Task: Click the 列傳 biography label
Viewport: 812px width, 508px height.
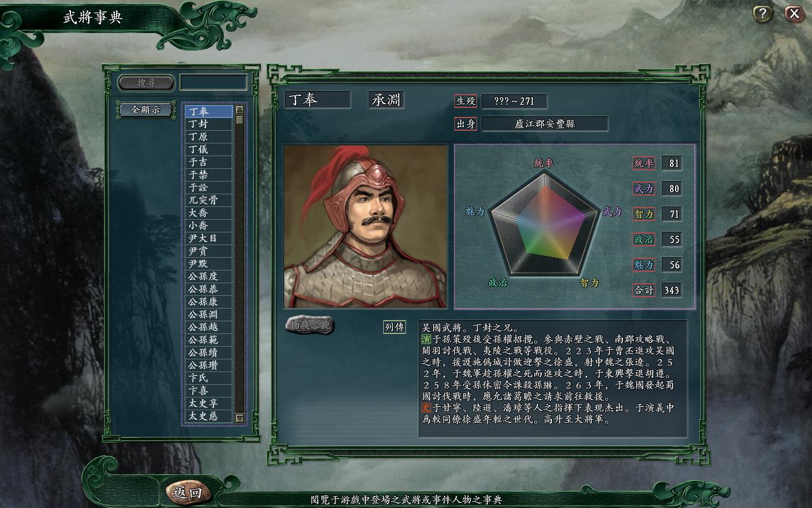Action: [x=395, y=327]
